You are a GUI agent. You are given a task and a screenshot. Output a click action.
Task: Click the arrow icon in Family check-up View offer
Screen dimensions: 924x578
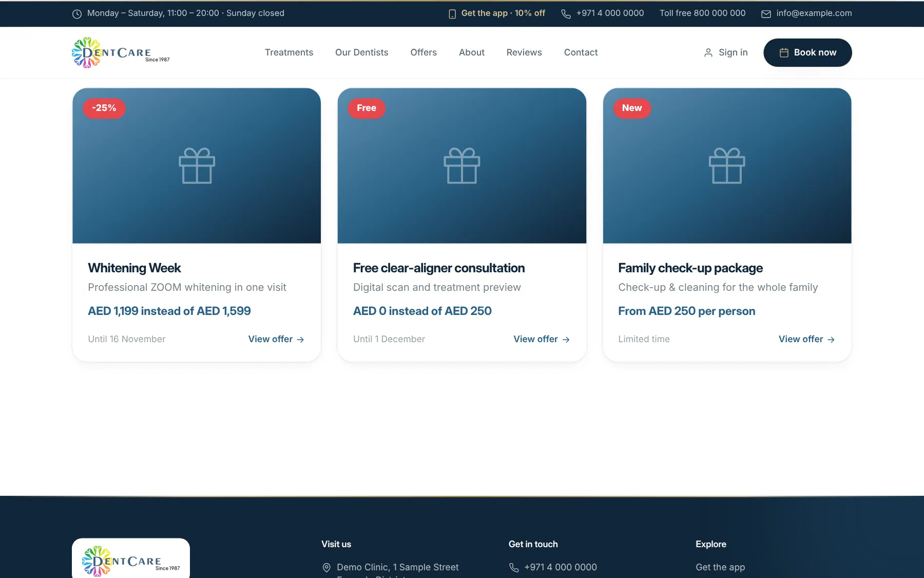pos(831,340)
